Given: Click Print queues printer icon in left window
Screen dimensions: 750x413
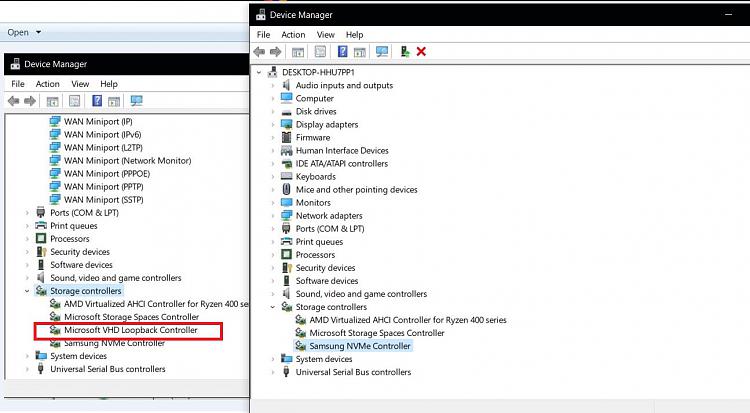Looking at the screenshot, I should tap(41, 225).
